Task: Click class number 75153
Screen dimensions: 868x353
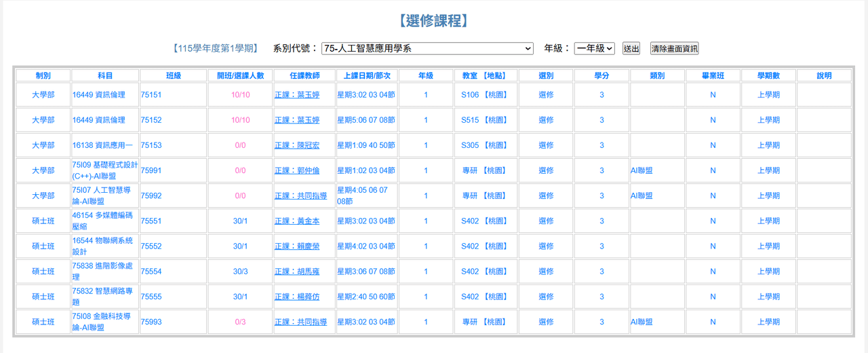Action: click(151, 145)
